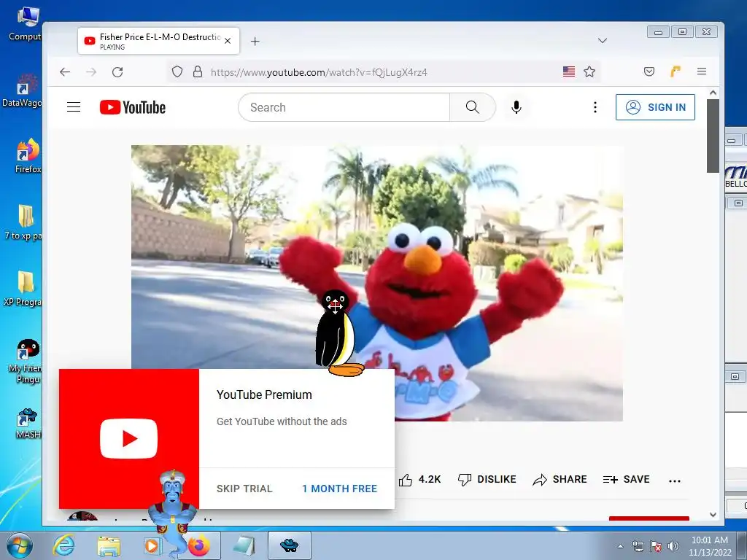The image size is (747, 560).
Task: Open the 7 to xp folder on desktop
Action: pyautogui.click(x=23, y=222)
